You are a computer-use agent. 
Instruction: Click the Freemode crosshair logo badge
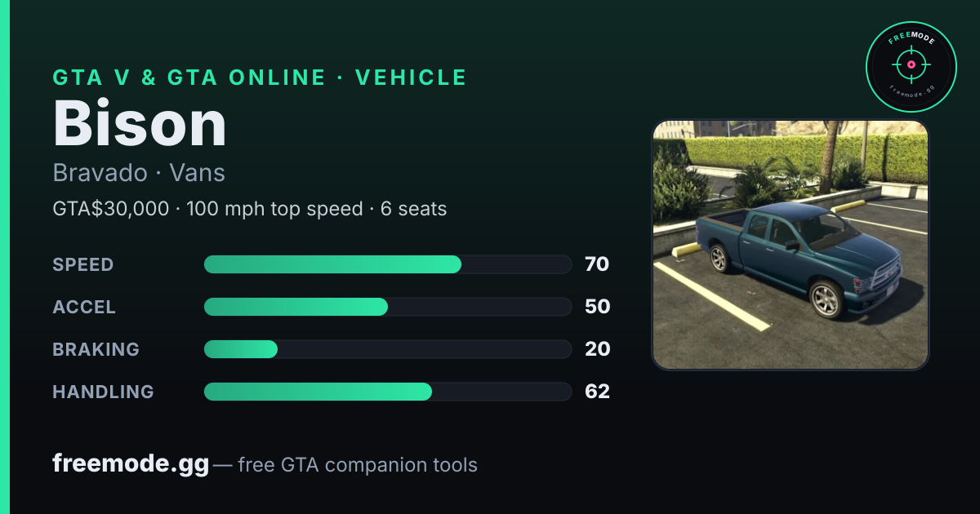coord(911,66)
